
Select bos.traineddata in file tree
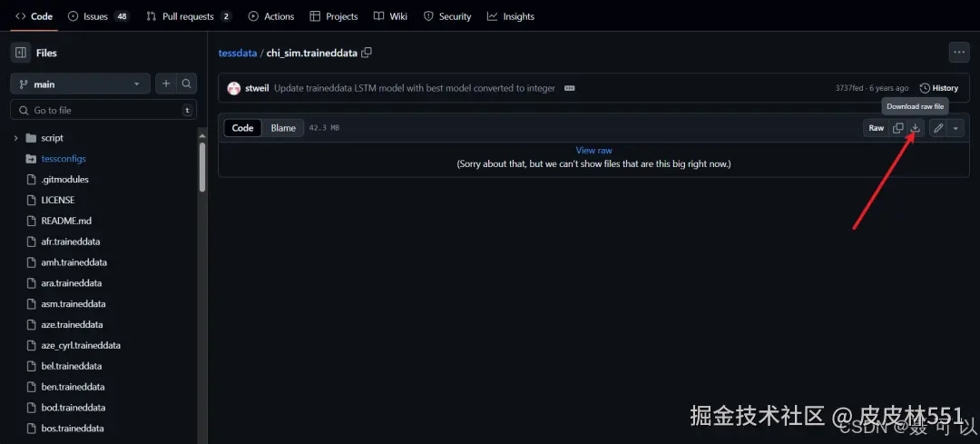click(x=73, y=429)
